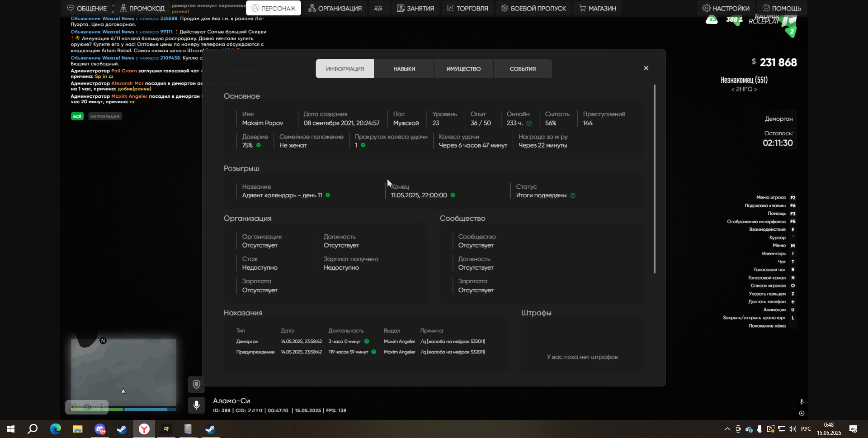This screenshot has height=438, width=868.
Task: Click the name Maksim Popov
Action: tap(263, 123)
